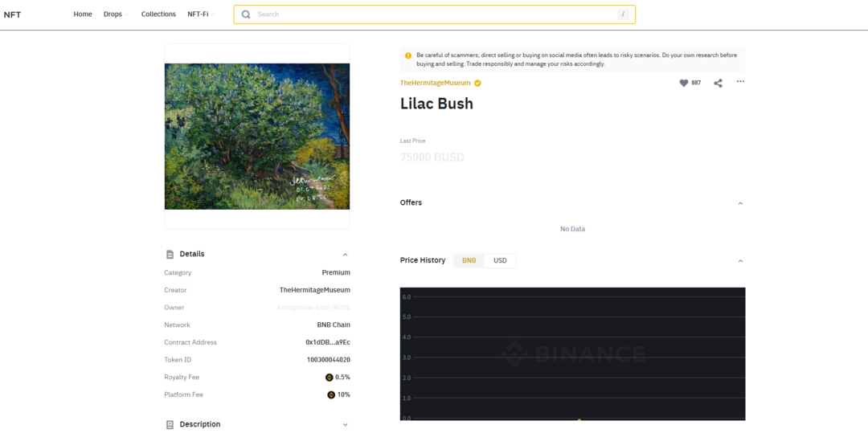
Task: Click the Premium category value
Action: 336,272
